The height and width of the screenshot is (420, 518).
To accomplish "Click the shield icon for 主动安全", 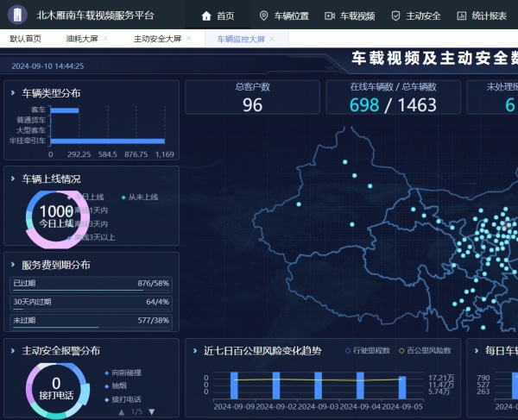I will tap(395, 16).
